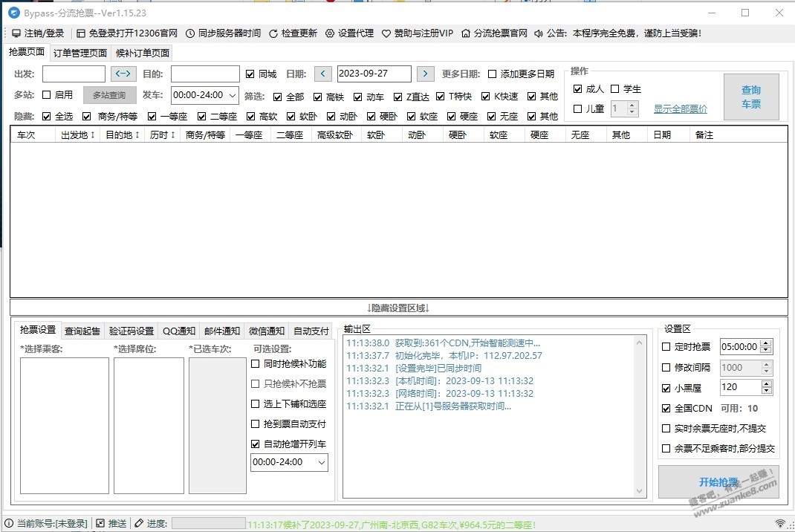Click the pencil icon beside 进度
Screen dimensions: 795x532
(x=139, y=523)
